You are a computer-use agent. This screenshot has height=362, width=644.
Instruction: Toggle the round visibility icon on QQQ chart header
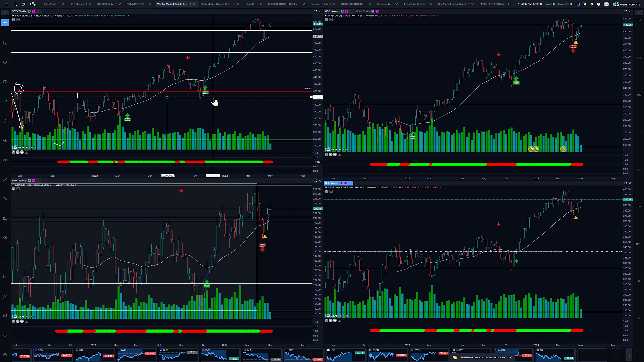pyautogui.click(x=326, y=20)
